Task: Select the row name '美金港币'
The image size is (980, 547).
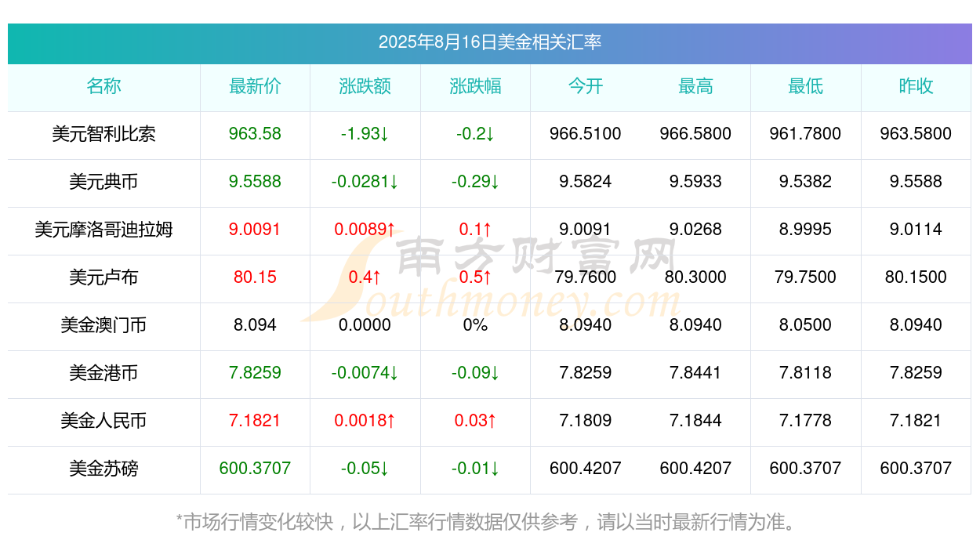Action: point(103,373)
